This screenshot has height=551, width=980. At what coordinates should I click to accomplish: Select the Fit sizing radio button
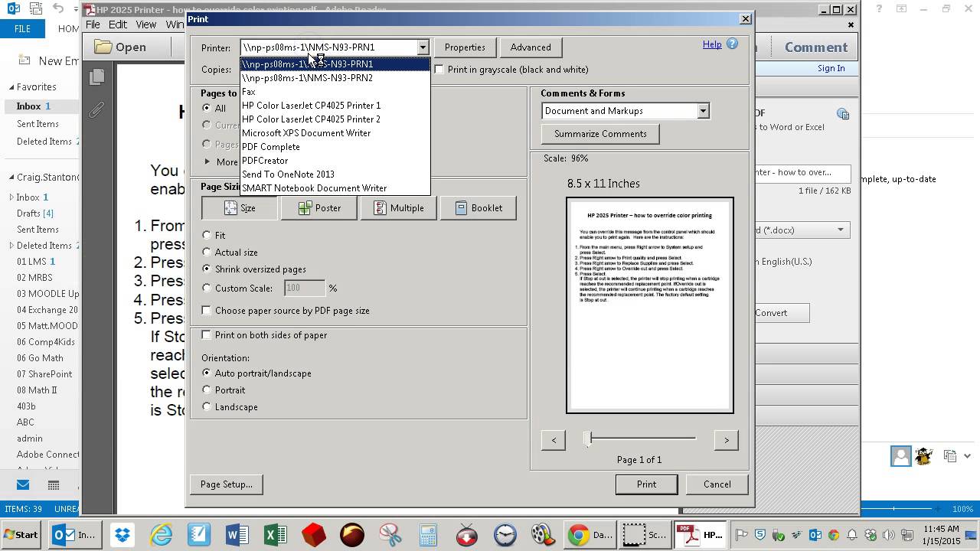tap(207, 235)
